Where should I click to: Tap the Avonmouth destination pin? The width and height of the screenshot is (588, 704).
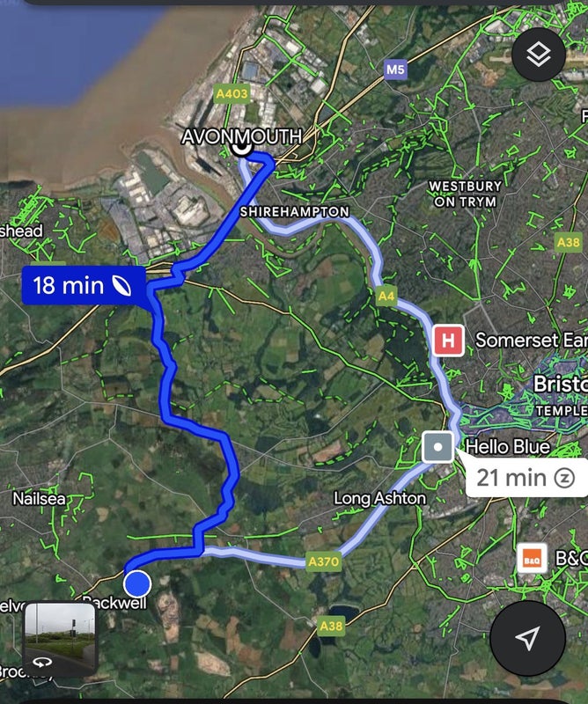[x=242, y=147]
